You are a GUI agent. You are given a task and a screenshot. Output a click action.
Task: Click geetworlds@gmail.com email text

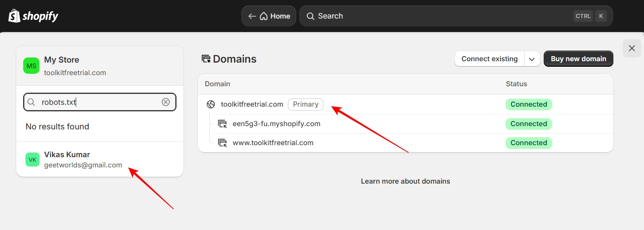(x=83, y=165)
